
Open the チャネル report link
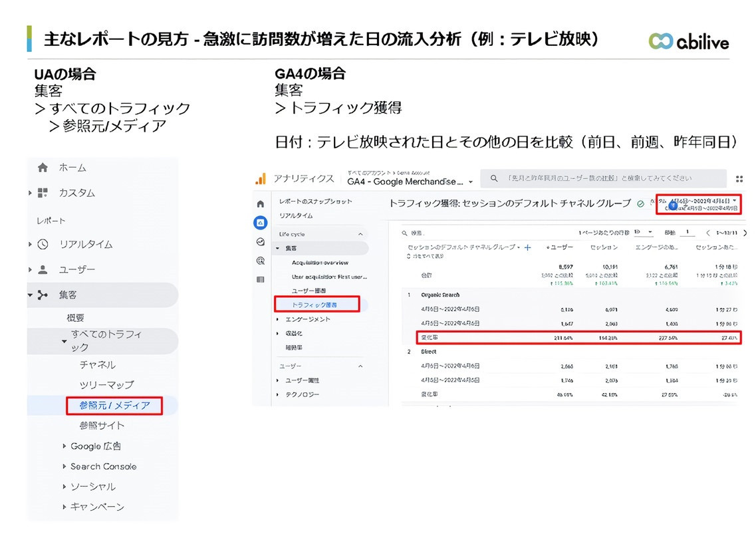[x=97, y=364]
